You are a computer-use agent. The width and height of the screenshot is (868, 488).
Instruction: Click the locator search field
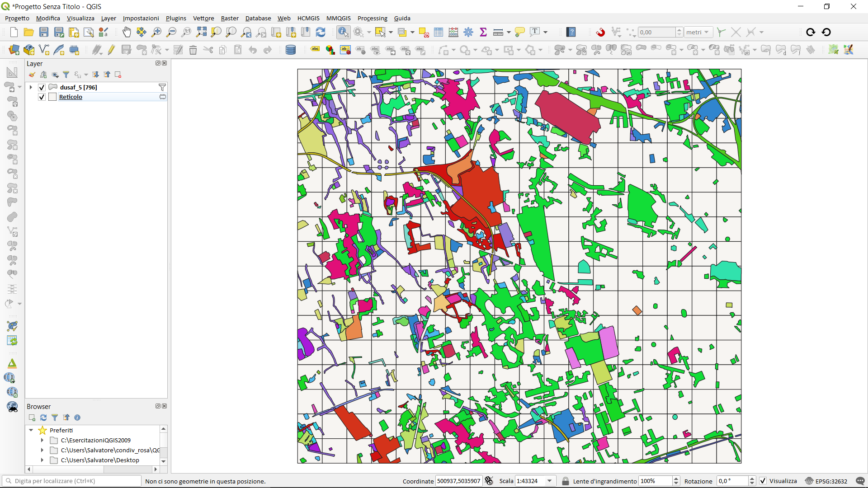[x=72, y=481]
